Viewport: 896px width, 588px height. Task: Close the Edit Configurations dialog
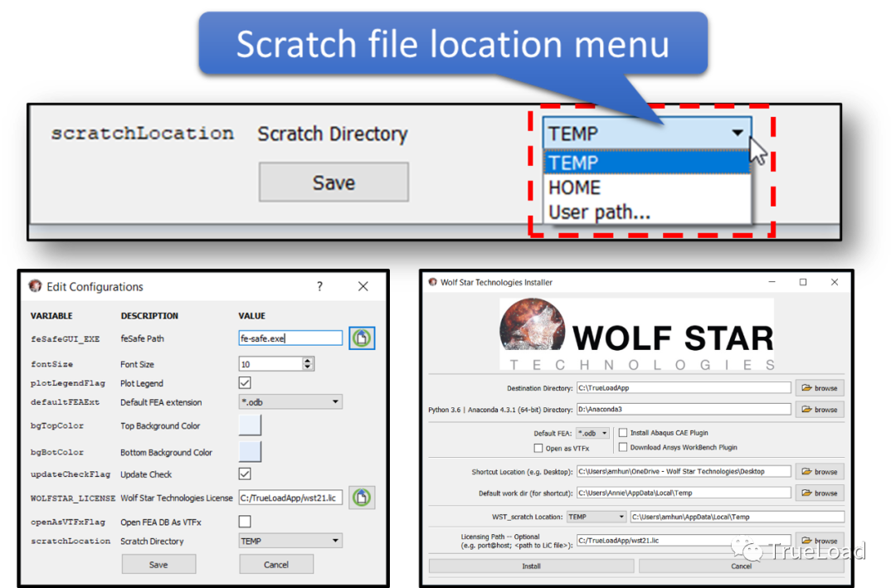coord(363,286)
